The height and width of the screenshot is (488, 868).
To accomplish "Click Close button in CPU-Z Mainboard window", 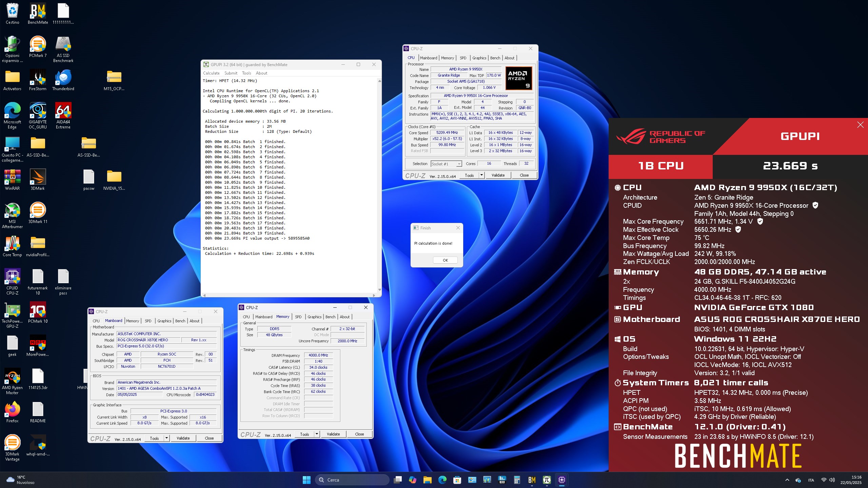I will coord(209,438).
